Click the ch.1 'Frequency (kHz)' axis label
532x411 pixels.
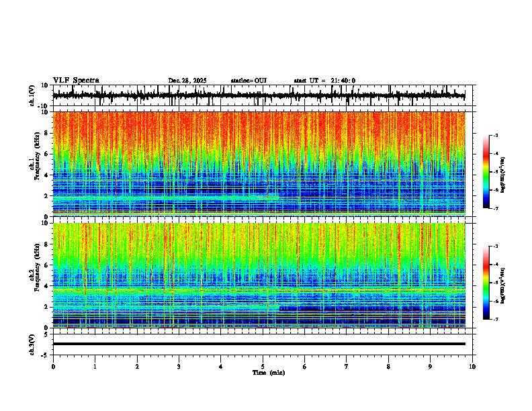(x=37, y=156)
